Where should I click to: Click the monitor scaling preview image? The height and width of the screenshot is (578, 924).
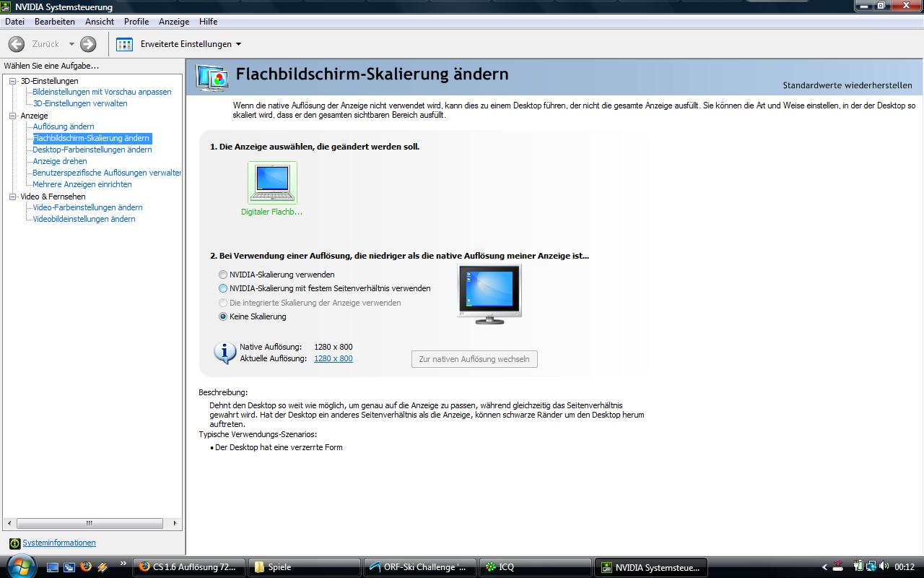point(489,294)
